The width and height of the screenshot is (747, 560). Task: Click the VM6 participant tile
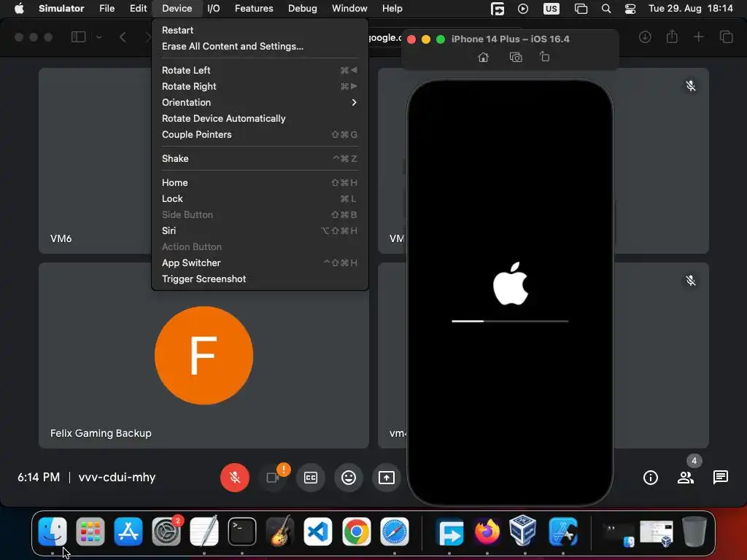click(x=96, y=160)
